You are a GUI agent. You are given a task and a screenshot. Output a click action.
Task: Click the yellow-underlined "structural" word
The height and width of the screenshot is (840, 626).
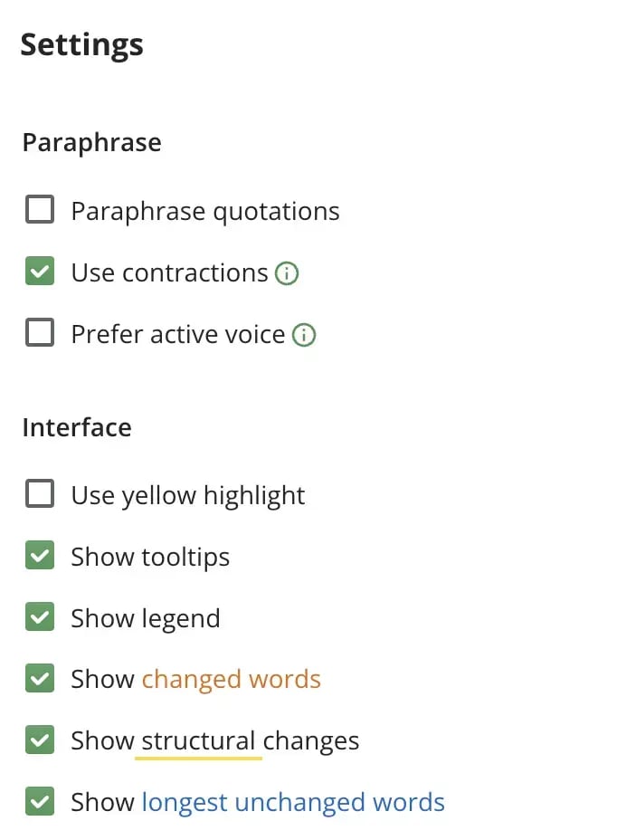(198, 740)
